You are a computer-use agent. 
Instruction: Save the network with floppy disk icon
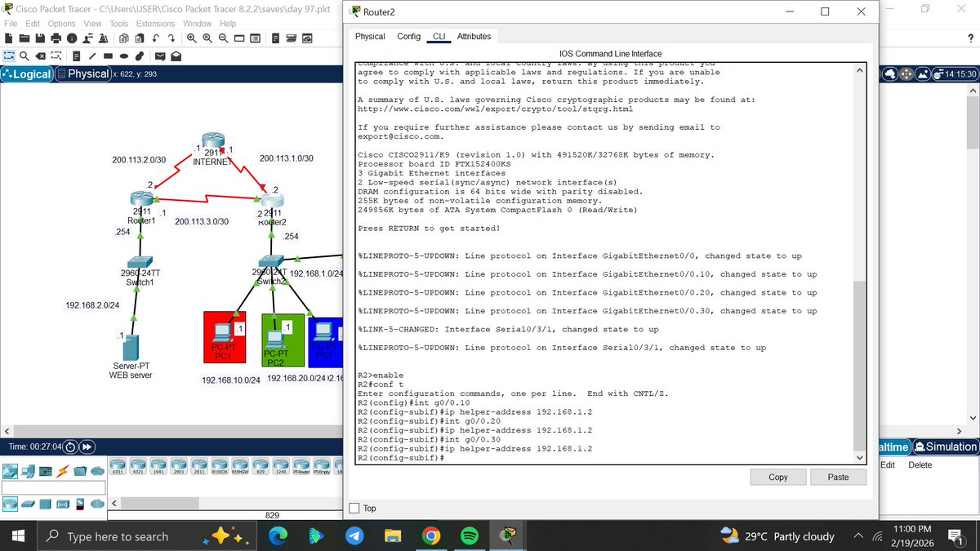(40, 38)
